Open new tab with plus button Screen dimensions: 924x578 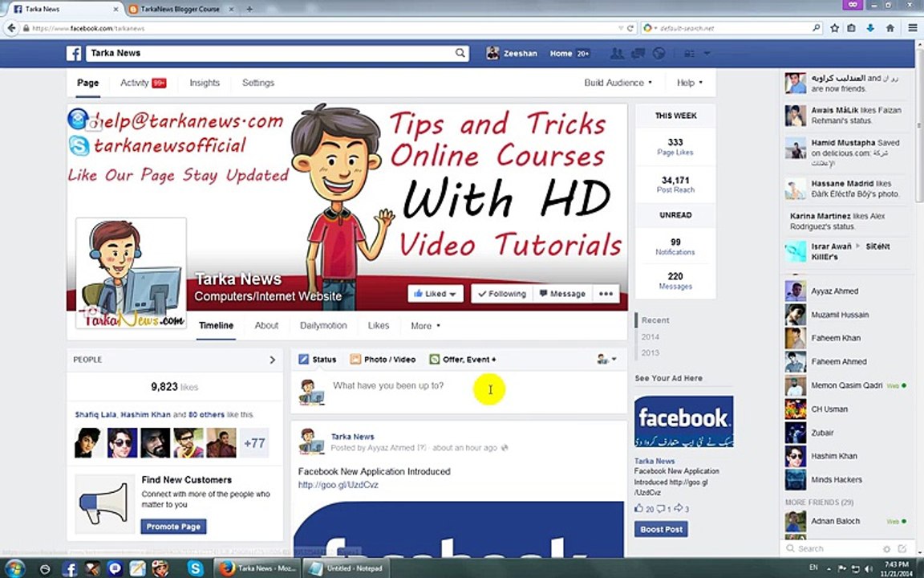249,9
